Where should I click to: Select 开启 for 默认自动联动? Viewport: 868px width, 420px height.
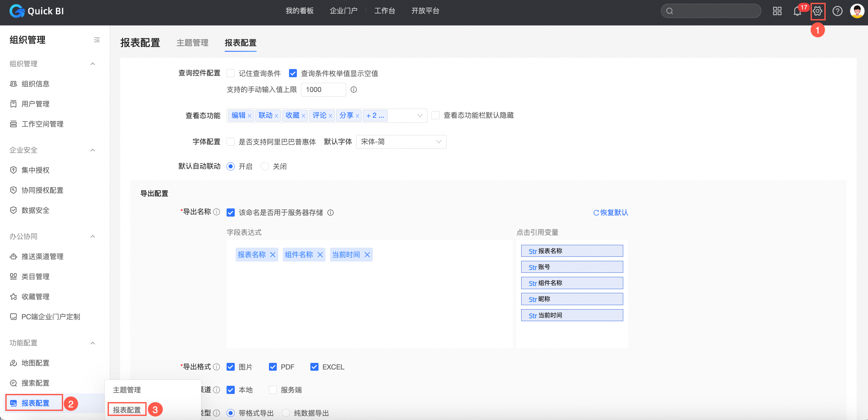230,166
